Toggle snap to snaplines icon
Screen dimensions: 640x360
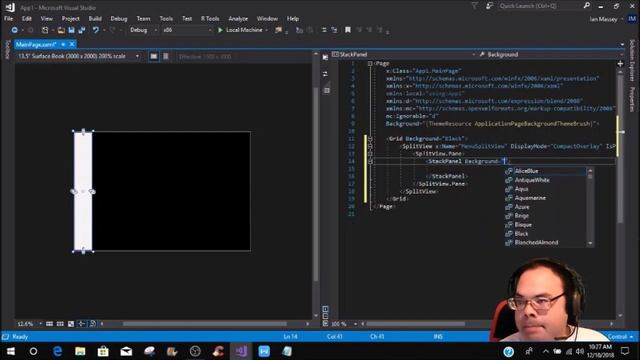coord(82,324)
